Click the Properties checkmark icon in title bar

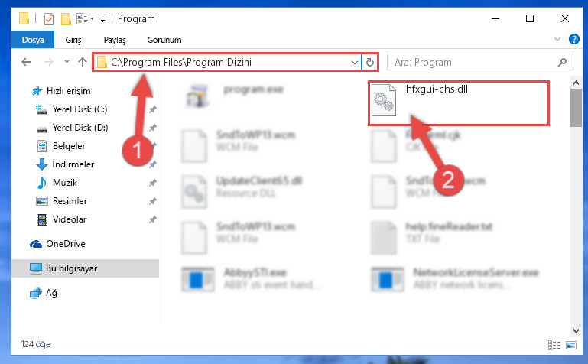[49, 19]
